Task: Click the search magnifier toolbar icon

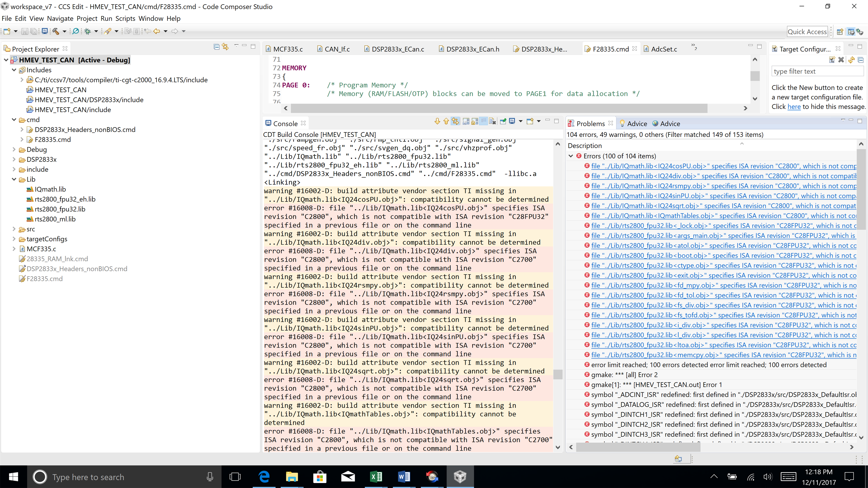Action: click(x=76, y=31)
